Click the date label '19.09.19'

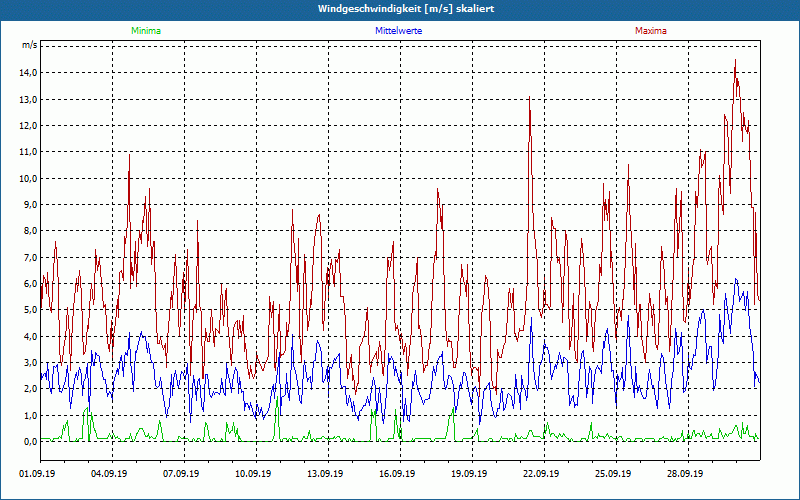[x=469, y=473]
